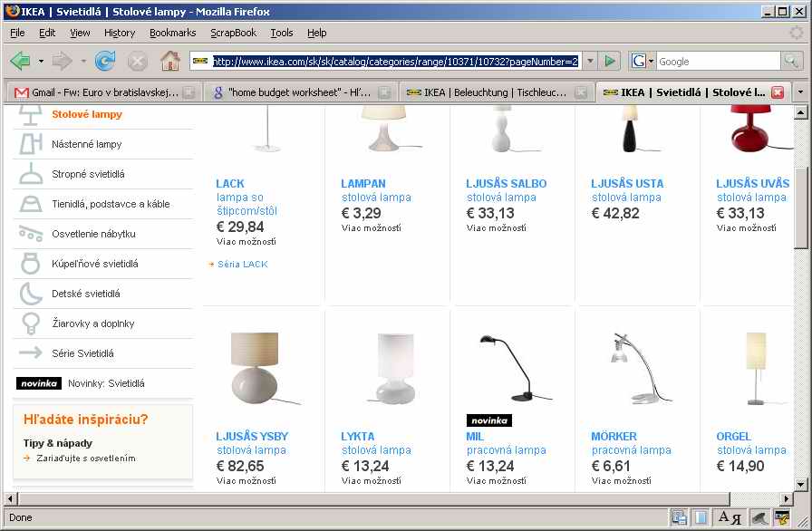Click the green Go button beside the URL
Viewport: 812px width, 531px height.
pyautogui.click(x=611, y=61)
